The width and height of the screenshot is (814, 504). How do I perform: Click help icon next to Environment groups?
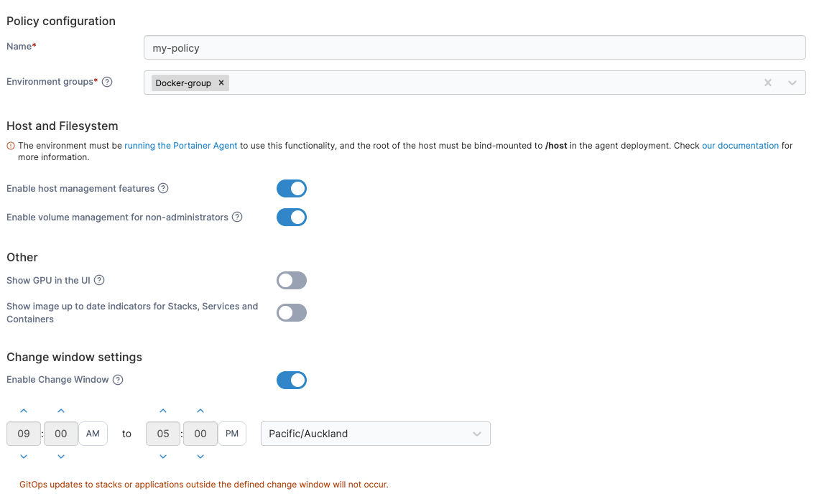tap(107, 82)
